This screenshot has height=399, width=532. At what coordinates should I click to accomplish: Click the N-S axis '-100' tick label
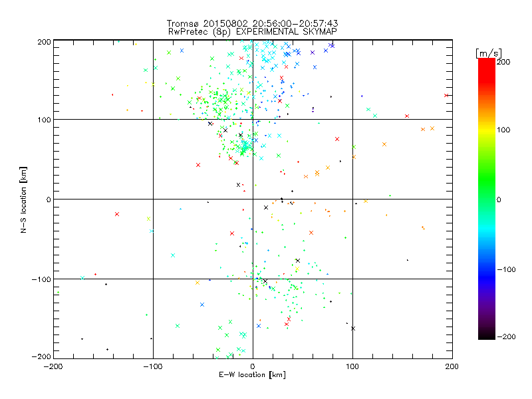(41, 279)
